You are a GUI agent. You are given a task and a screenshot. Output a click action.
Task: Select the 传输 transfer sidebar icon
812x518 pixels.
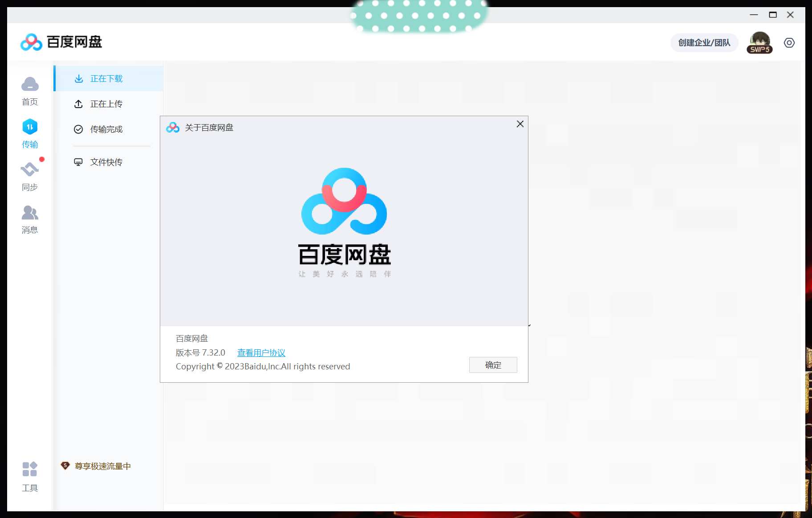pyautogui.click(x=30, y=134)
